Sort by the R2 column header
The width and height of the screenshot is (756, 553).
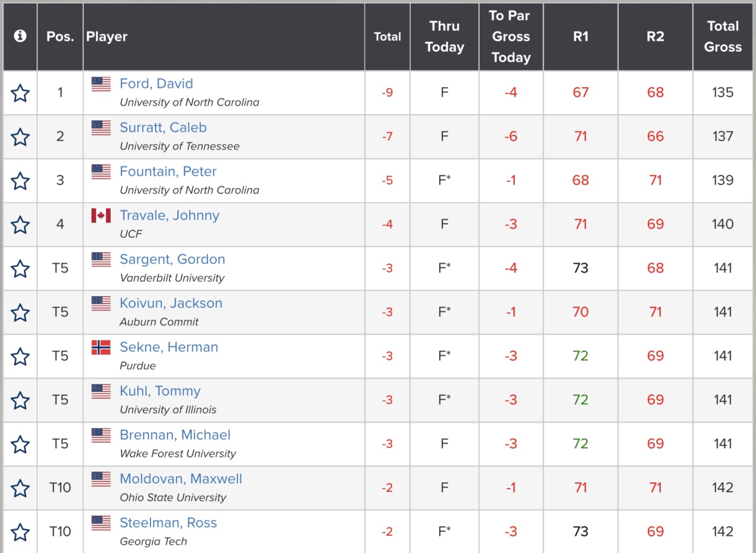[655, 36]
